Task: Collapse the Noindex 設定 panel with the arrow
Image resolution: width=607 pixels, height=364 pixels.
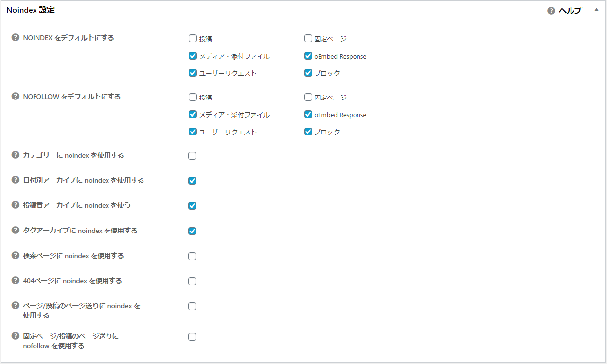Action: coord(596,10)
